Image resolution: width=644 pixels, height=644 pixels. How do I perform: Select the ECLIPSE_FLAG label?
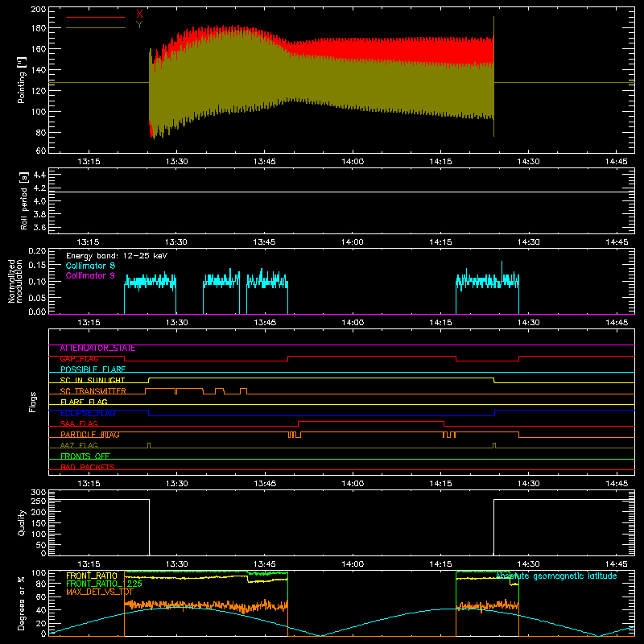pyautogui.click(x=88, y=413)
